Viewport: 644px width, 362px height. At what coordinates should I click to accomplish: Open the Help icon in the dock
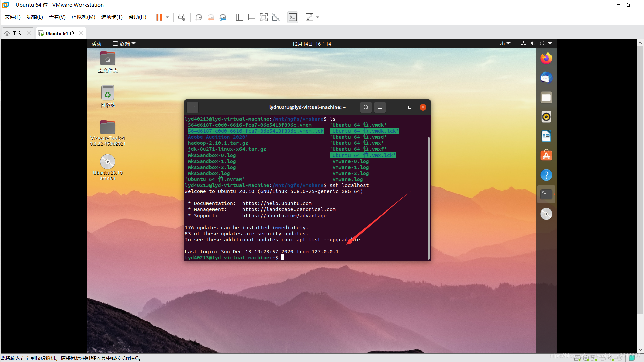coord(546,175)
